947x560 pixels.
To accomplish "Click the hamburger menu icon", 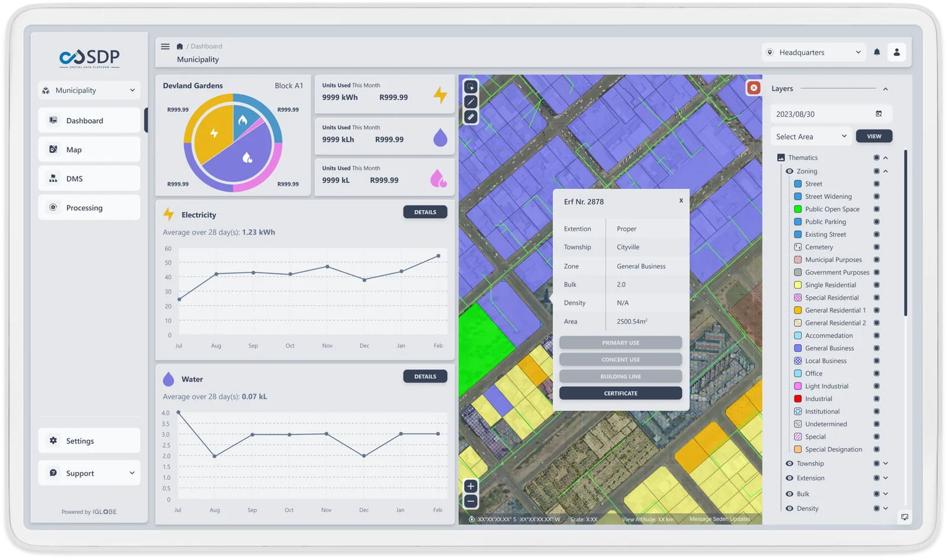I will tap(165, 46).
